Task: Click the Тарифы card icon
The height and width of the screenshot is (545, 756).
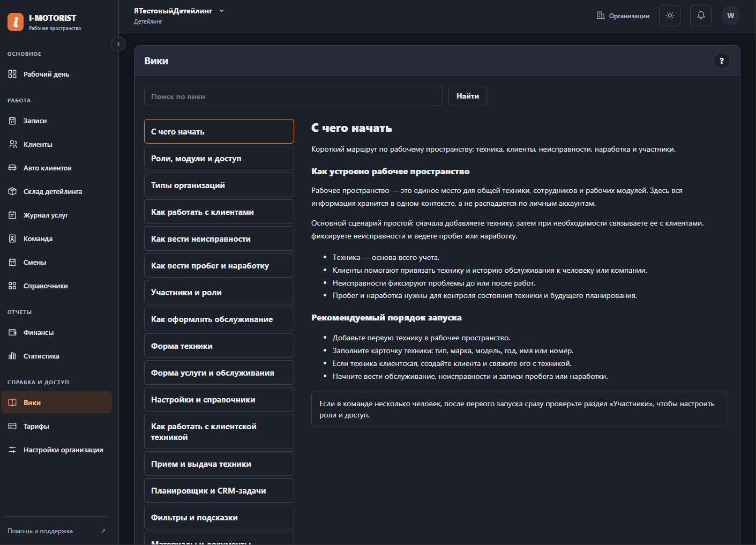Action: click(12, 426)
